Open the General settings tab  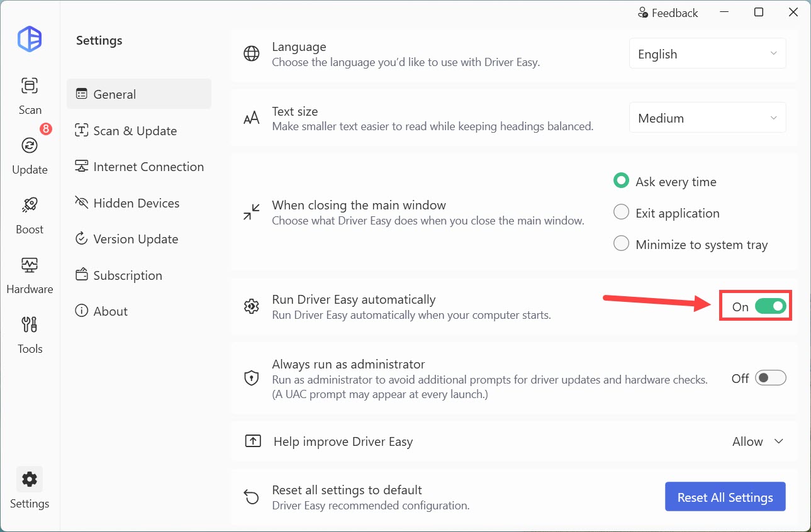point(139,94)
